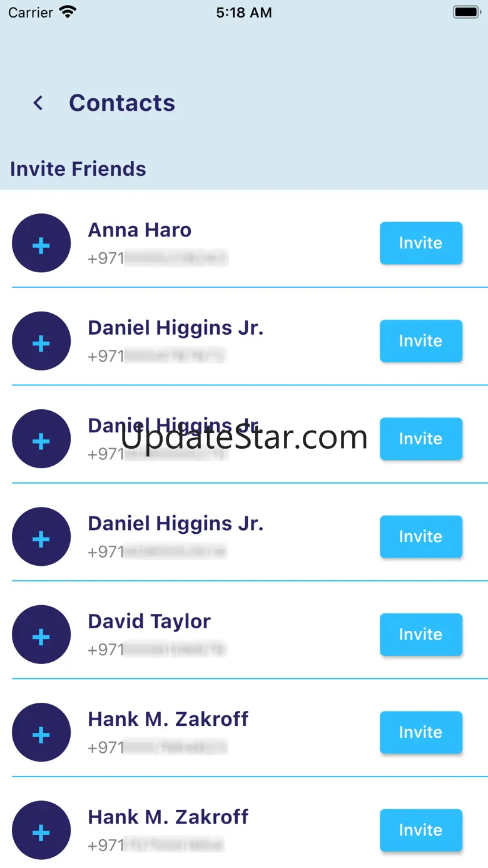Tap the battery indicator in status bar
The width and height of the screenshot is (488, 868).
(x=467, y=12)
